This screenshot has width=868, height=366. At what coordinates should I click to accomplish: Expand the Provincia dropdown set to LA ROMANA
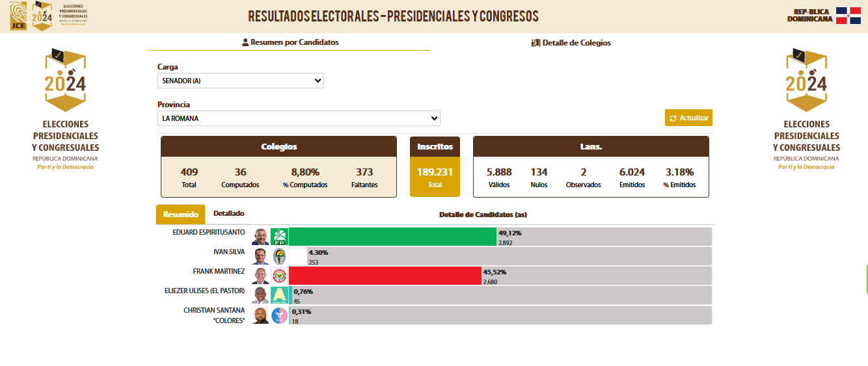coord(299,118)
